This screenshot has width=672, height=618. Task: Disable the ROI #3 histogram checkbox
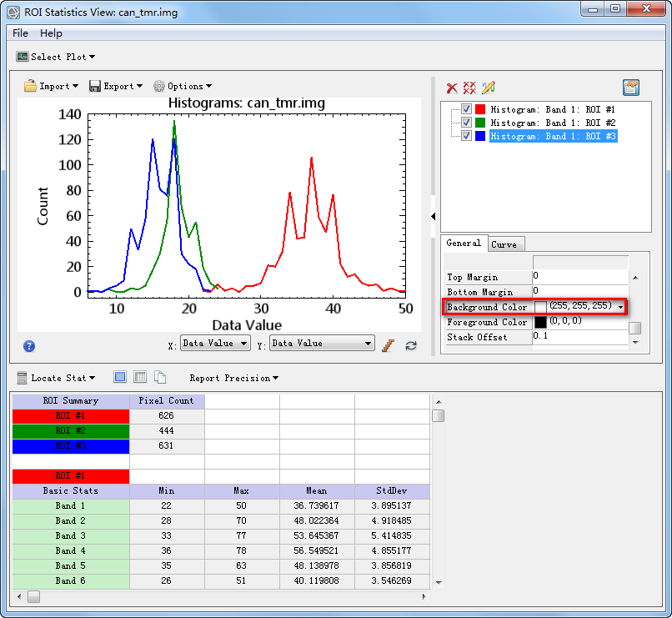click(x=466, y=136)
